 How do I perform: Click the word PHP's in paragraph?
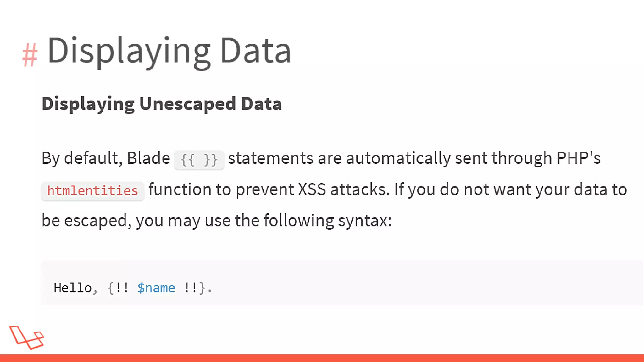click(x=578, y=158)
